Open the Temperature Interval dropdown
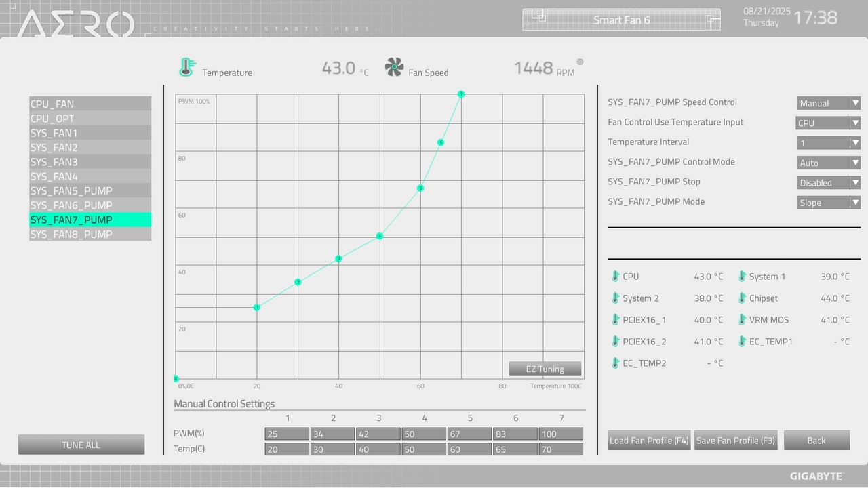This screenshot has height=488, width=868. point(829,143)
